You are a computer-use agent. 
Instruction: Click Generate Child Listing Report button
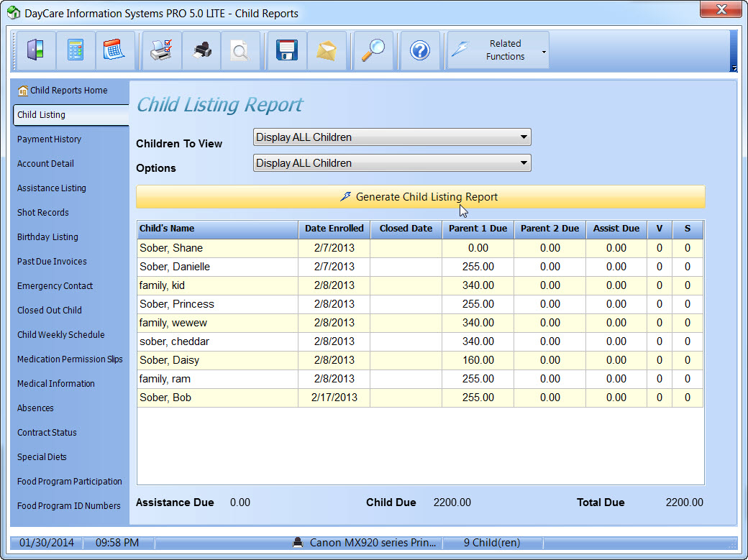pos(420,197)
